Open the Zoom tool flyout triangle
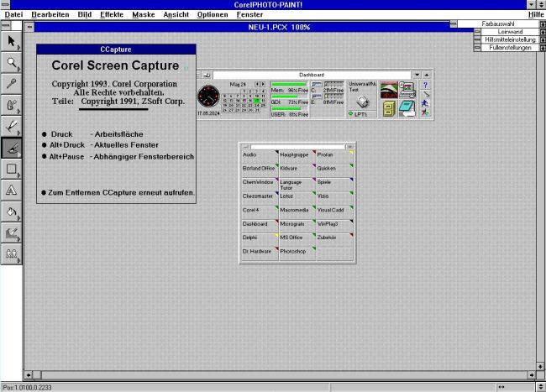The image size is (546, 392). [x=18, y=69]
